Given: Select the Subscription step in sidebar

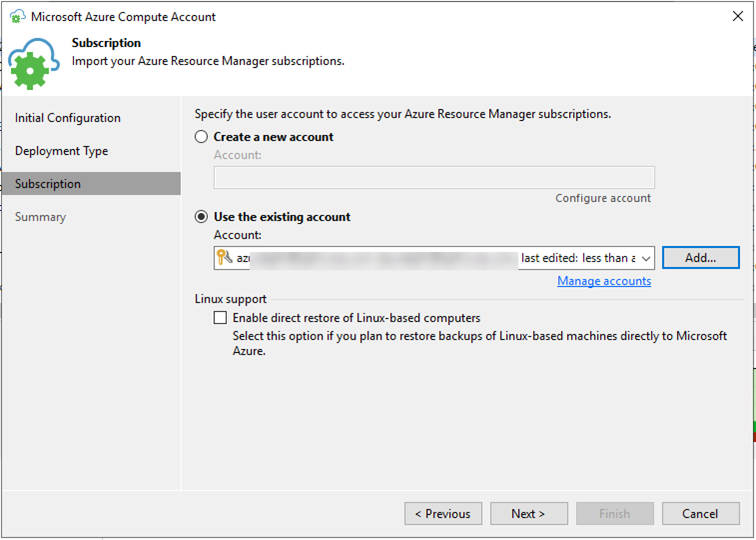Looking at the screenshot, I should coord(91,184).
